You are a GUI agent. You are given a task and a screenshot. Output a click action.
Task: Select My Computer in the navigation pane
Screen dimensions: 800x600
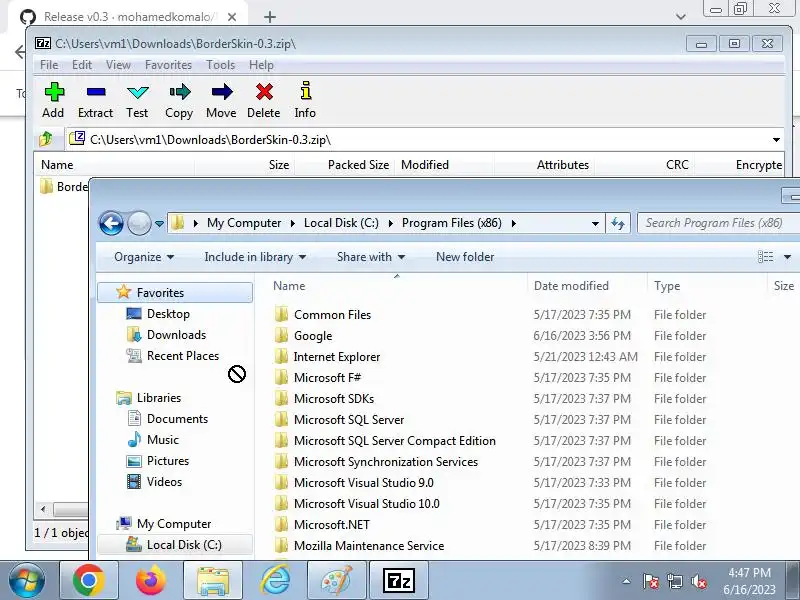tap(174, 523)
